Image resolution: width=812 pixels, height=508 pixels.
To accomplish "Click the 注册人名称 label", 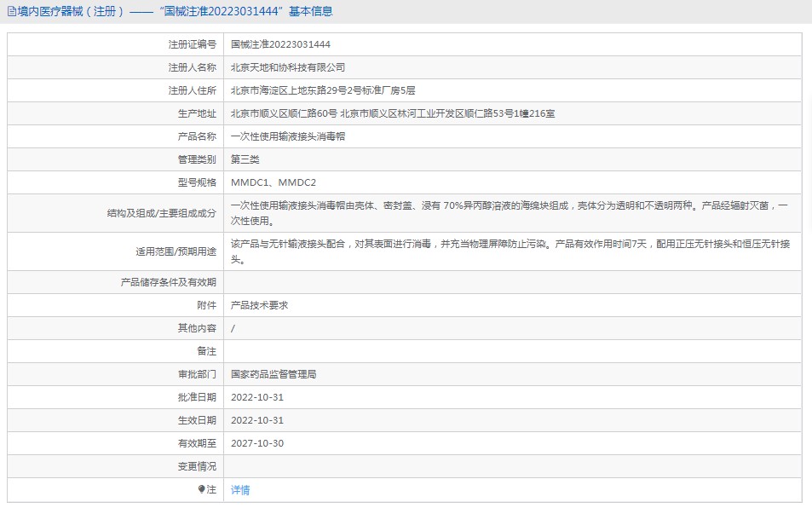I will [x=192, y=68].
